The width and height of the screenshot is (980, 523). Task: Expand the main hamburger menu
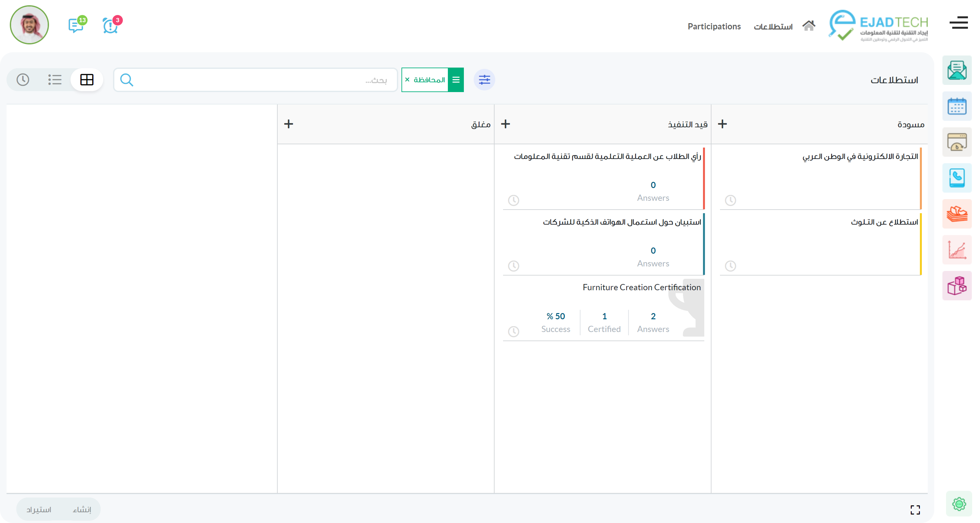(x=958, y=23)
